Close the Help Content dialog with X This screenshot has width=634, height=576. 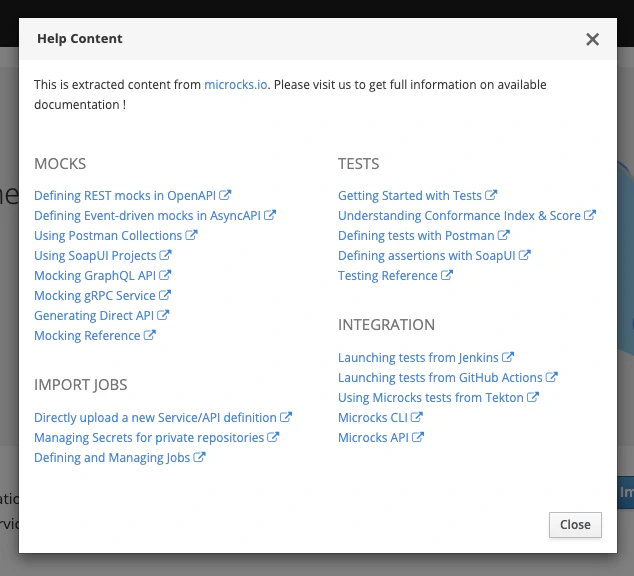[x=592, y=40]
